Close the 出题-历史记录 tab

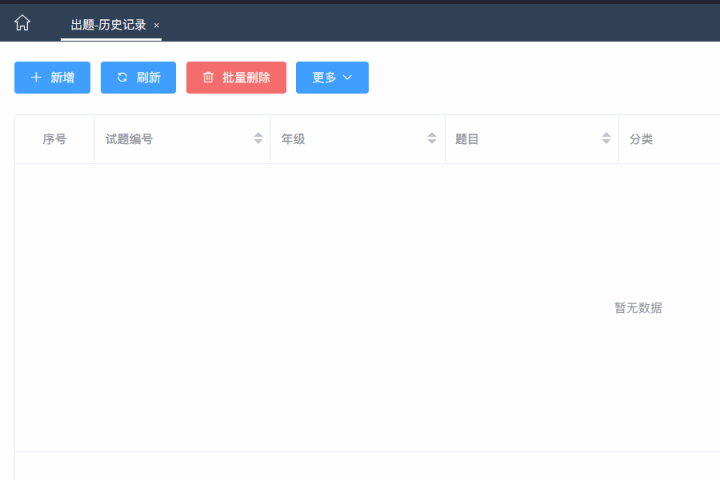pos(157,26)
